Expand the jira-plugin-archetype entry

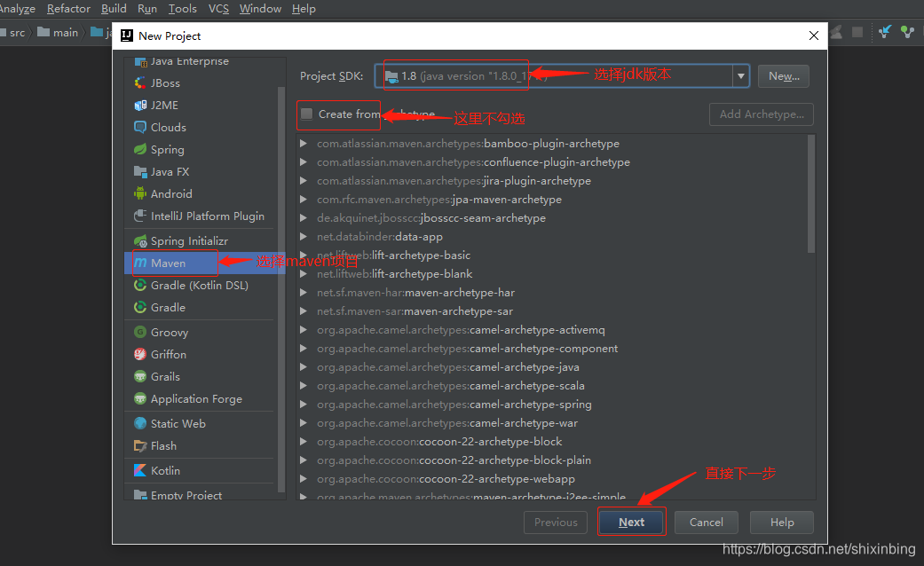(x=304, y=181)
